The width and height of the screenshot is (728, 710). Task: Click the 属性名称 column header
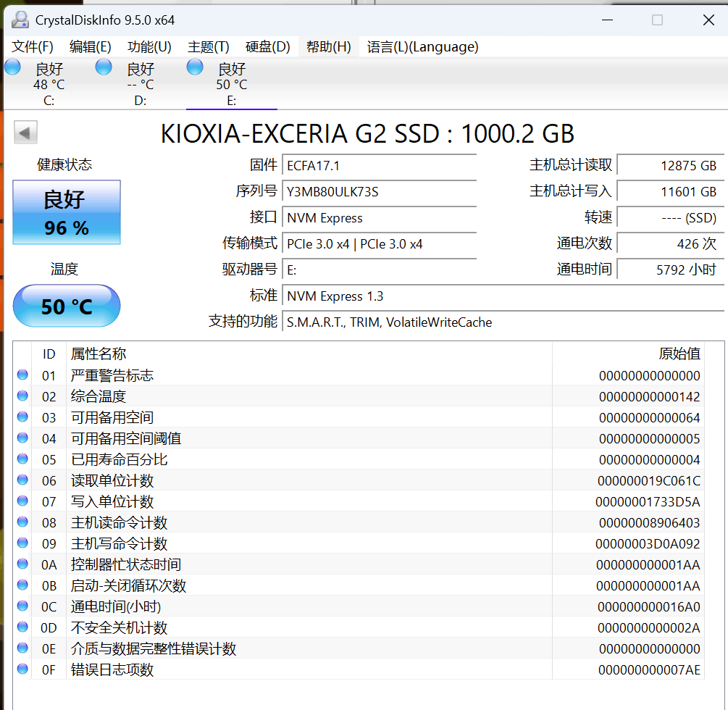coord(309,354)
